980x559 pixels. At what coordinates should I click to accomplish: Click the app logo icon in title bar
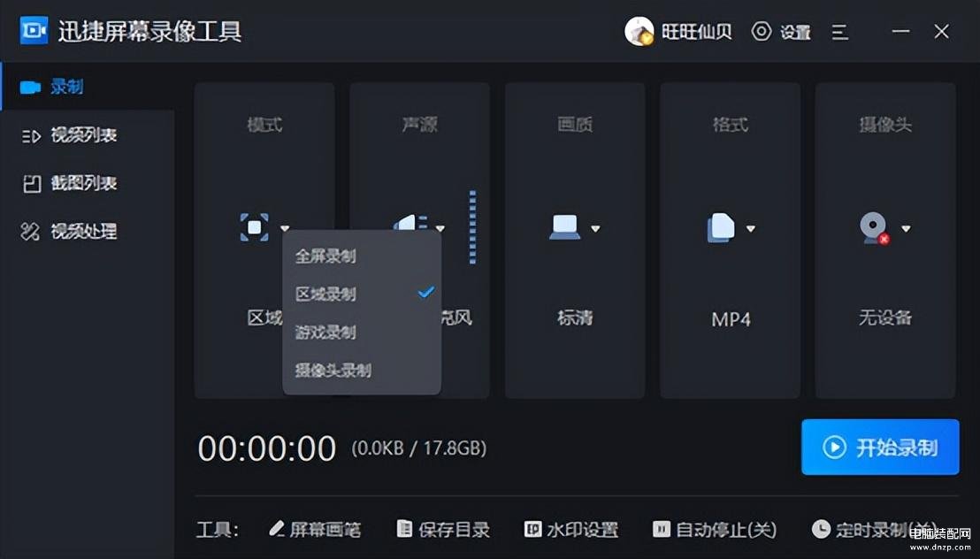click(34, 31)
